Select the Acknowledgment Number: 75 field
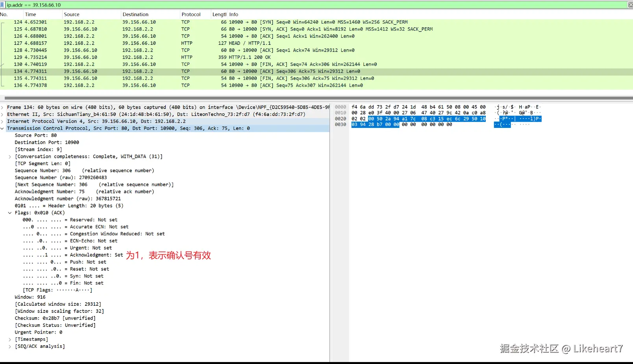Image resolution: width=633 pixels, height=364 pixels. click(85, 192)
